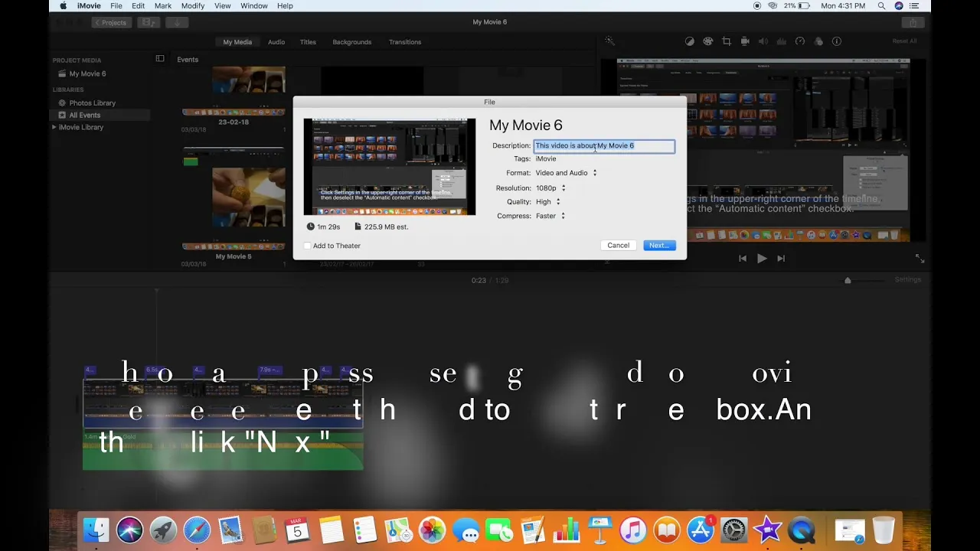Click the Next button to export
The width and height of the screenshot is (980, 551).
click(x=658, y=245)
